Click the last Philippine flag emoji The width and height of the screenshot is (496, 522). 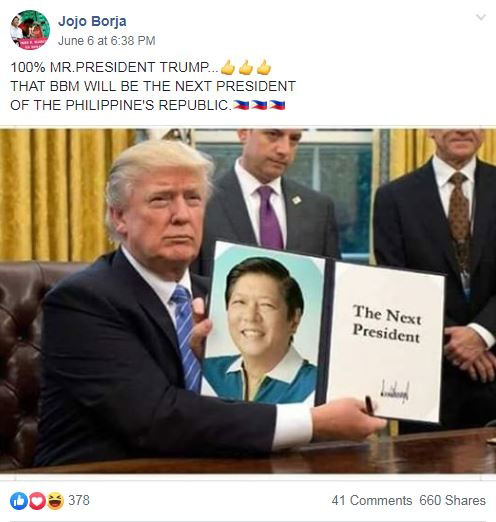coord(277,105)
